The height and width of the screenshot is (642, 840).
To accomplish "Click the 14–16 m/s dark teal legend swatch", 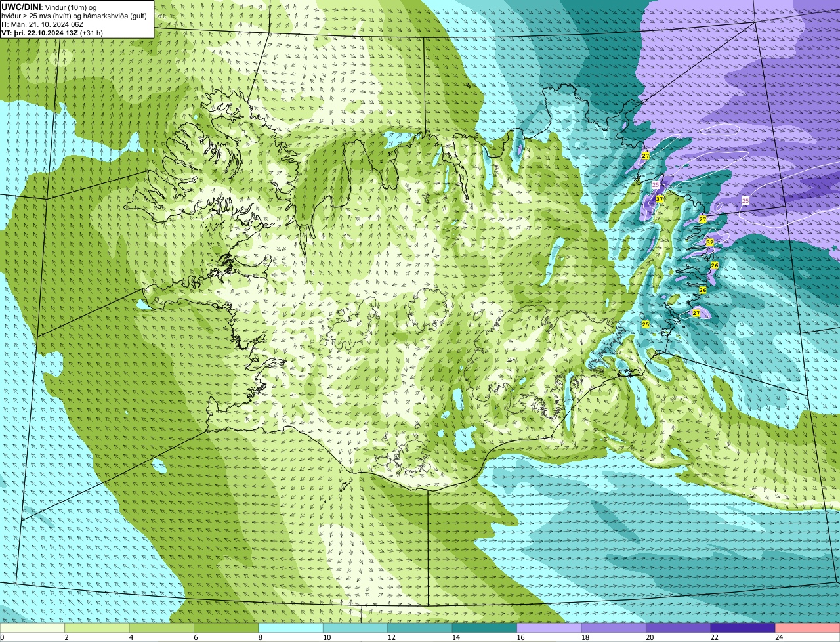I will click(x=485, y=628).
